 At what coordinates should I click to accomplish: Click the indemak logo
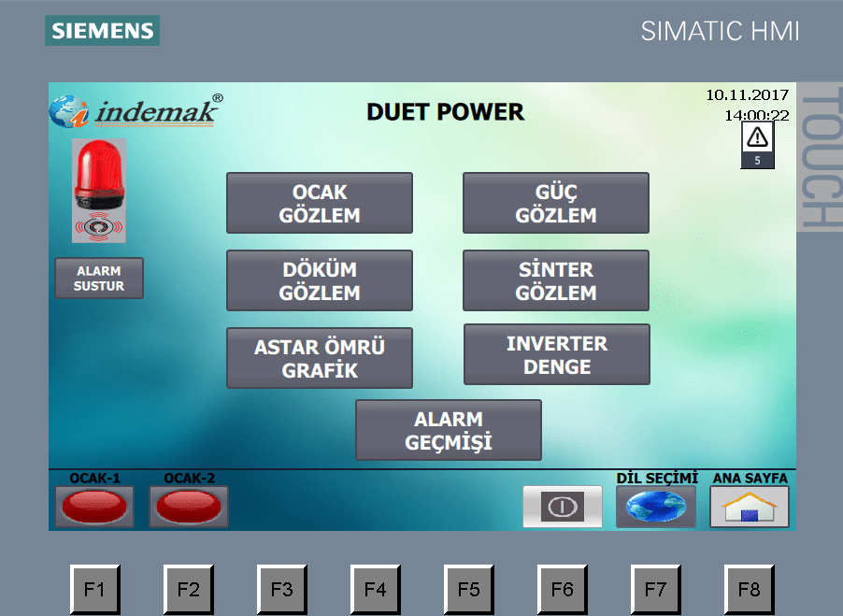pyautogui.click(x=136, y=111)
